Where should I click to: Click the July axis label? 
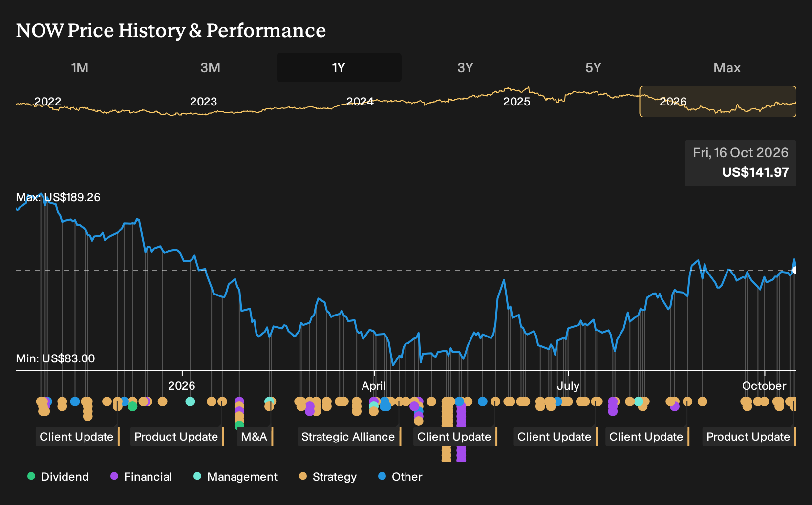[x=568, y=386]
